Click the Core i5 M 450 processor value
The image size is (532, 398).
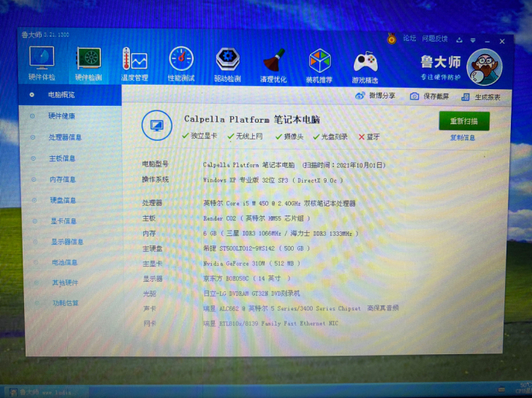279,204
